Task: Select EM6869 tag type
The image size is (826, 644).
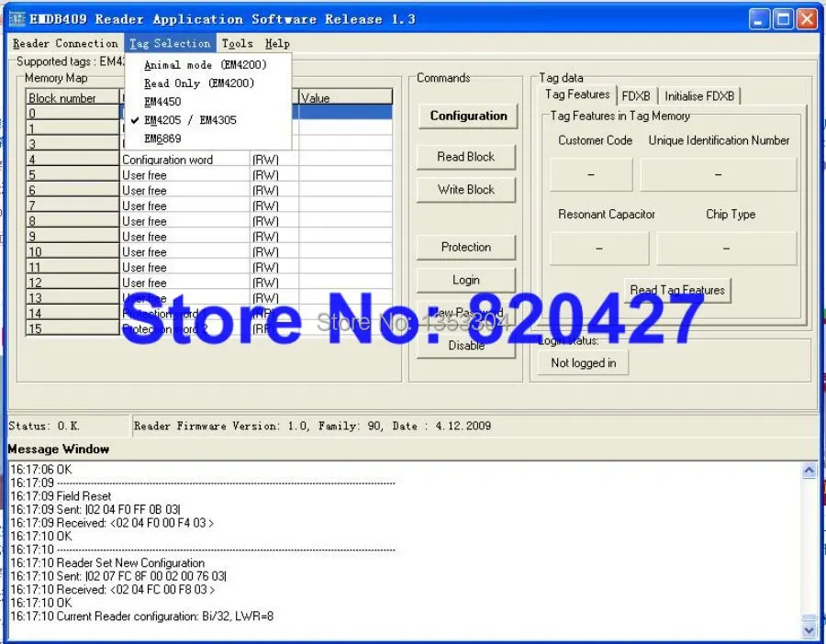Action: coord(163,139)
